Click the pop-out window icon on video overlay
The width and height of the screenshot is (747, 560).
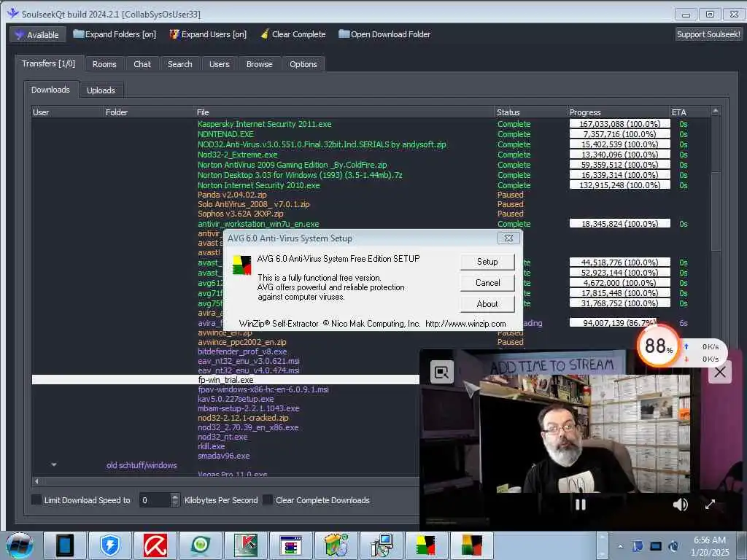441,372
